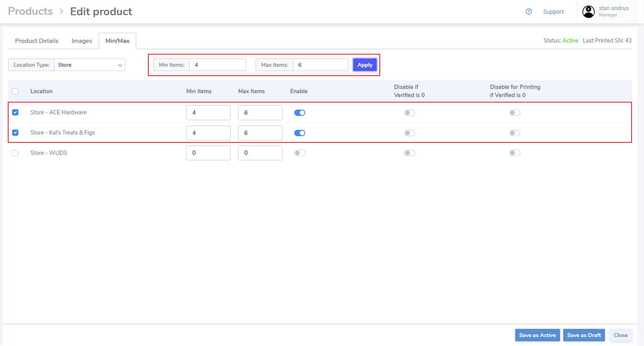Toggle Disable for Printing for Kal's Treats & Figs
The height and width of the screenshot is (346, 644).
click(x=515, y=133)
